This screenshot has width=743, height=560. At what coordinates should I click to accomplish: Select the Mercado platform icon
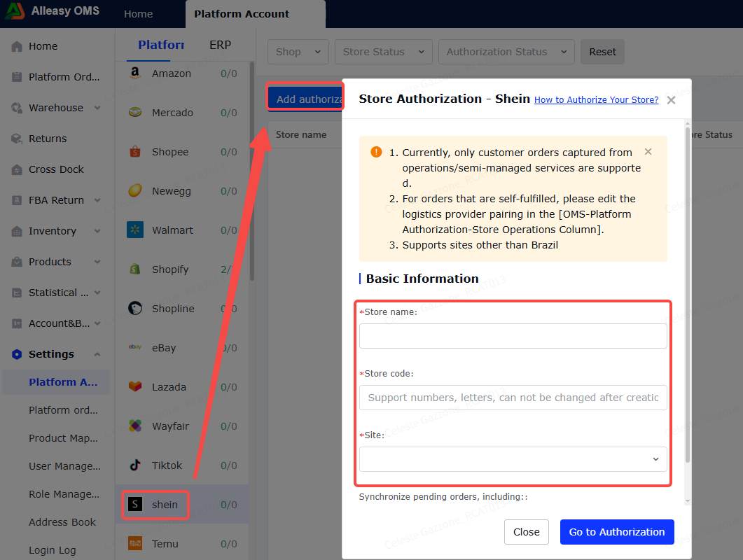(x=135, y=112)
